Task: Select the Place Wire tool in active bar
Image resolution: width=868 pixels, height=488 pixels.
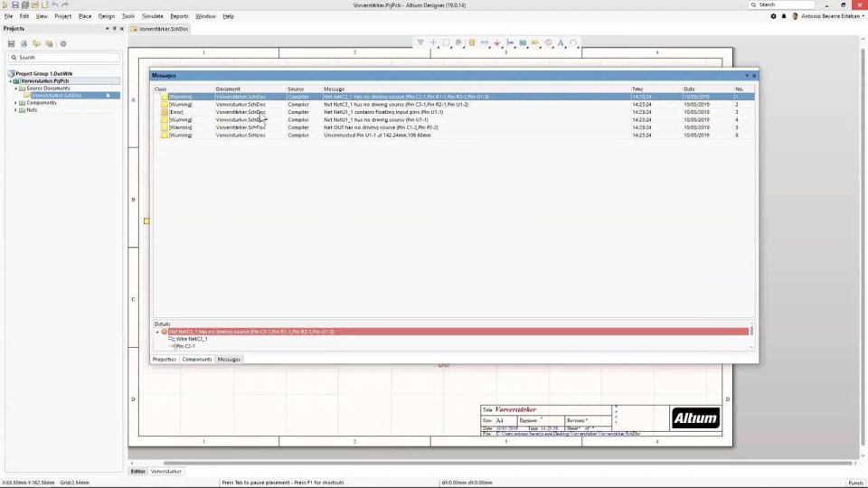Action: pyautogui.click(x=485, y=42)
